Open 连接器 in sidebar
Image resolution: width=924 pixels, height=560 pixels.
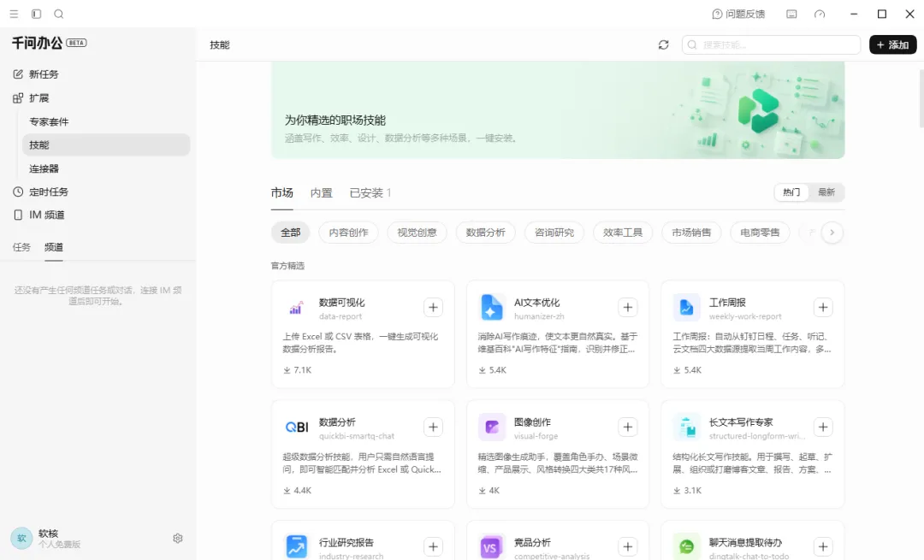point(44,168)
